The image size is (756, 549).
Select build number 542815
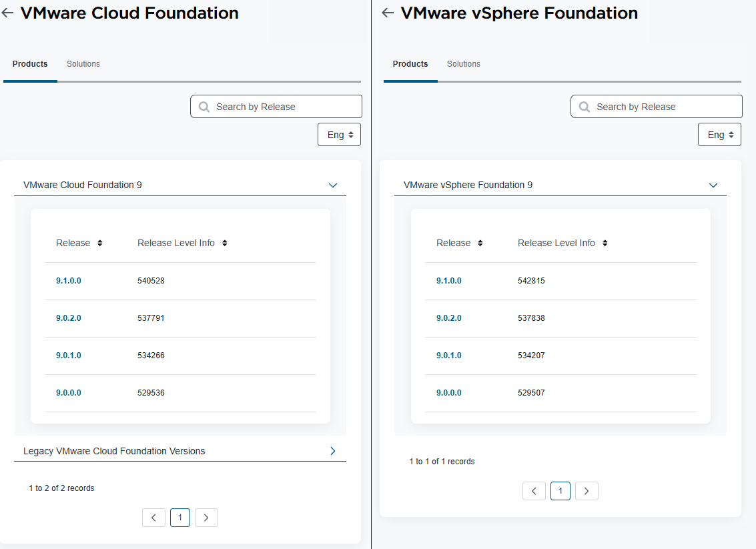tap(531, 281)
